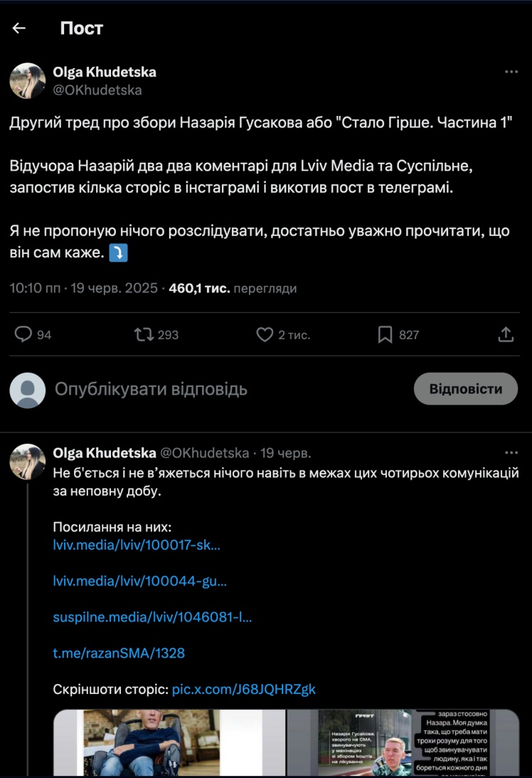Open the lviv.media/lviv/100044 link
Screen dimensions: 532x778
click(x=140, y=581)
